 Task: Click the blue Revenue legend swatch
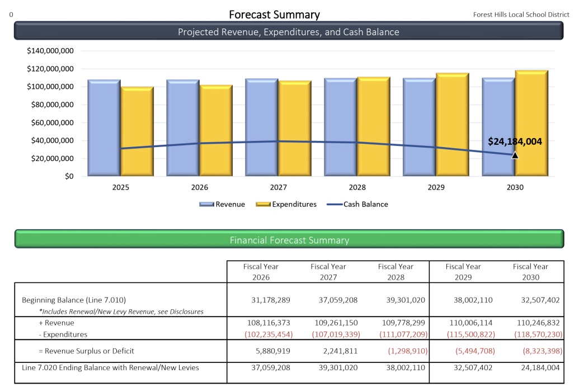[206, 205]
